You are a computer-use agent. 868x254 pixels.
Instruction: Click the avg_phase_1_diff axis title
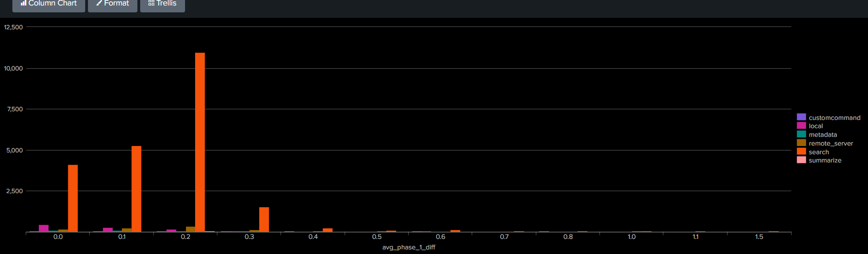(409, 247)
